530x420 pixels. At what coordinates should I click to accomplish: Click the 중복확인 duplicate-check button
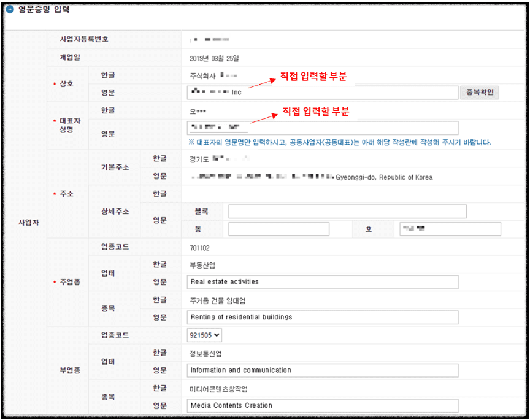point(480,93)
